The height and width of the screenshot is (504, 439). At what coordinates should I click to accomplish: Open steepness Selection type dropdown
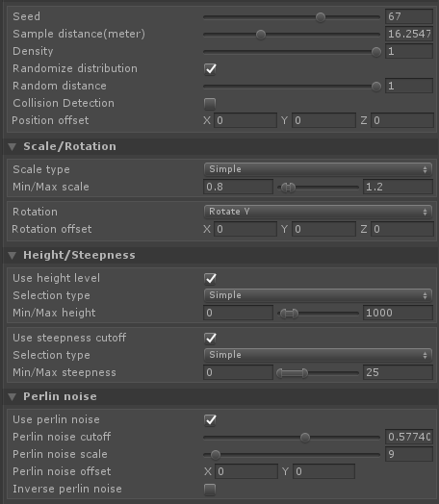click(318, 355)
